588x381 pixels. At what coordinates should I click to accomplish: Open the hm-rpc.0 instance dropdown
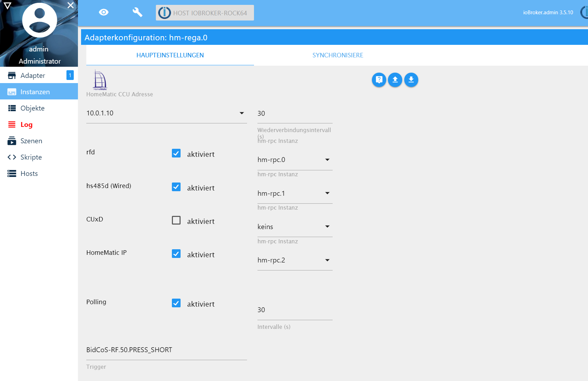click(x=295, y=160)
